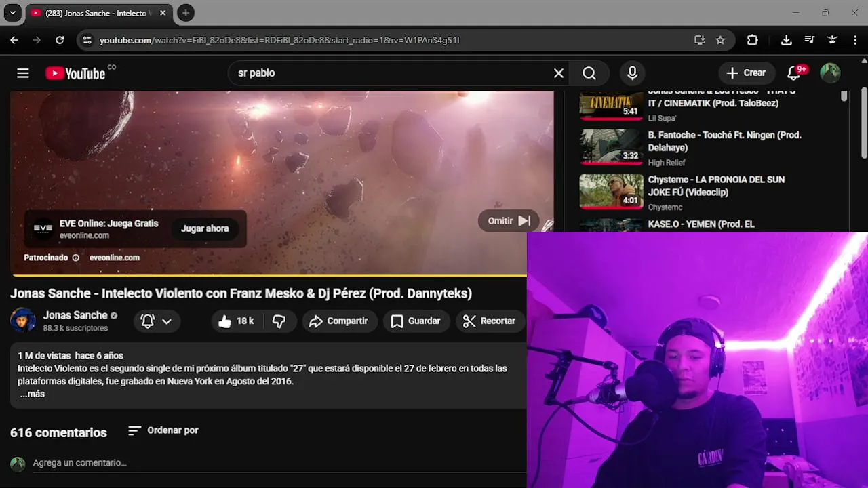868x488 pixels.
Task: Click the browser profile icon
Action: (832, 40)
